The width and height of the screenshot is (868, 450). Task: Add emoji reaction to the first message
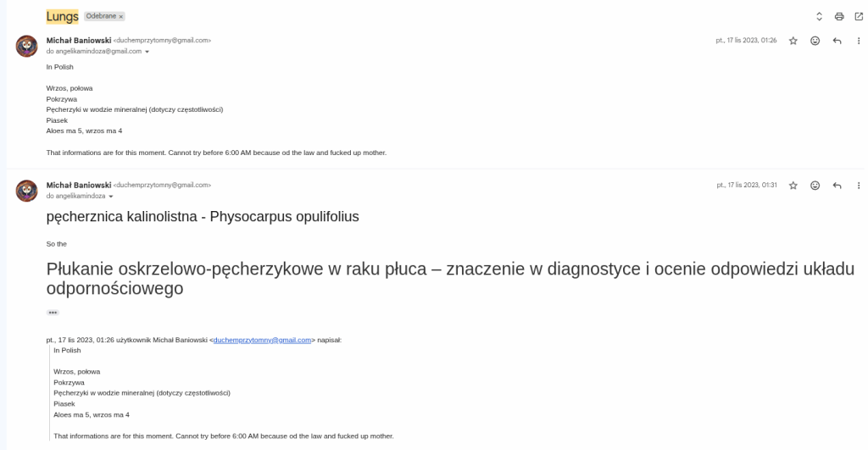(x=815, y=41)
